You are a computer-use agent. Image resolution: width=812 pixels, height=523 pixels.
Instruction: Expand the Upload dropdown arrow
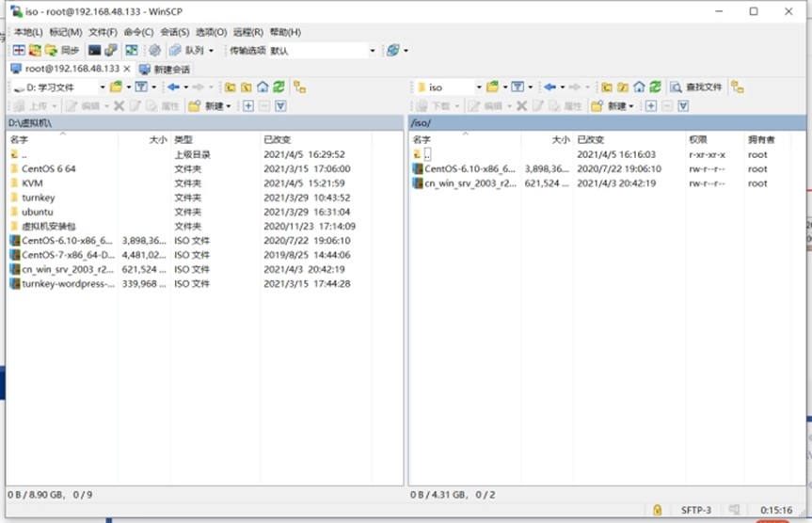(54, 106)
